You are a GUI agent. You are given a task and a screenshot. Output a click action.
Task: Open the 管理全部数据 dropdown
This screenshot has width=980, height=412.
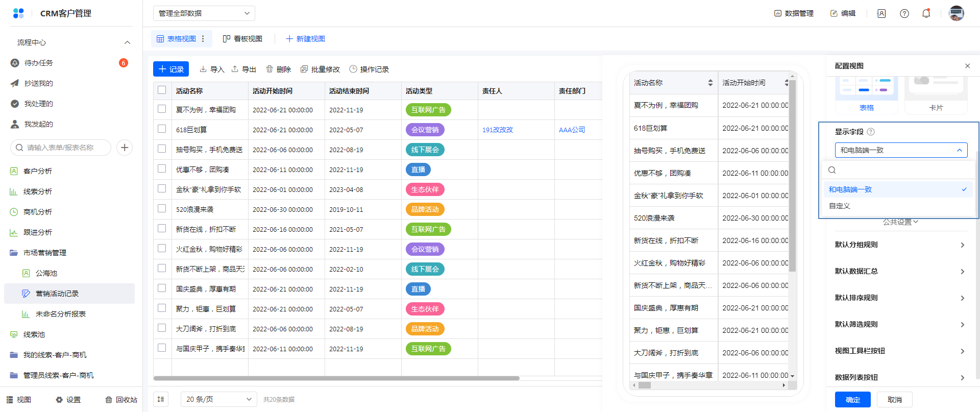pos(204,13)
